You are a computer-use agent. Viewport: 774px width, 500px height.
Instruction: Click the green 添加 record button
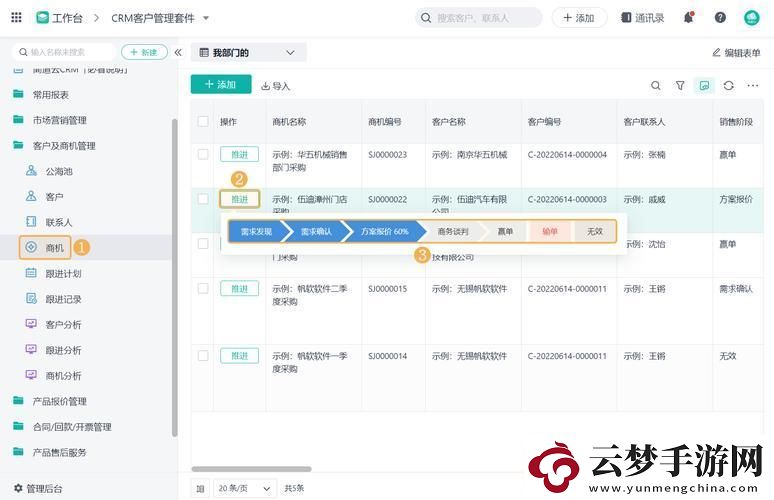pyautogui.click(x=221, y=84)
